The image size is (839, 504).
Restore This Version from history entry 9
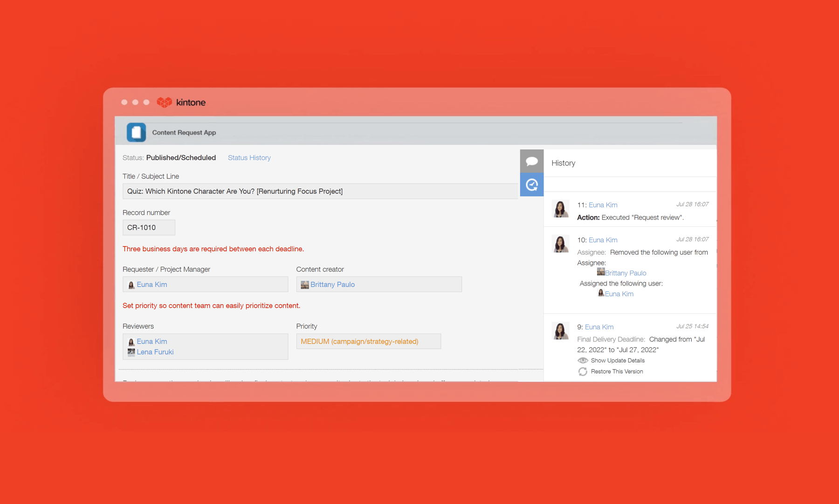pos(616,371)
